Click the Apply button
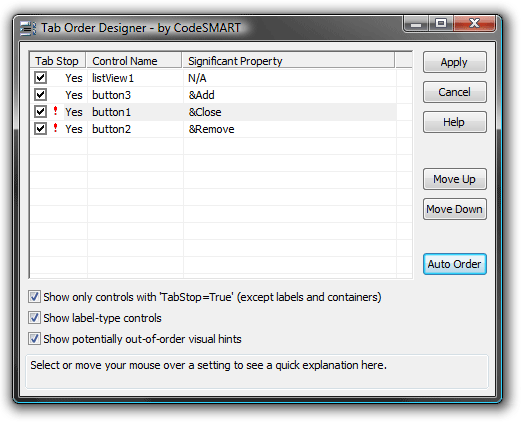 tap(455, 62)
